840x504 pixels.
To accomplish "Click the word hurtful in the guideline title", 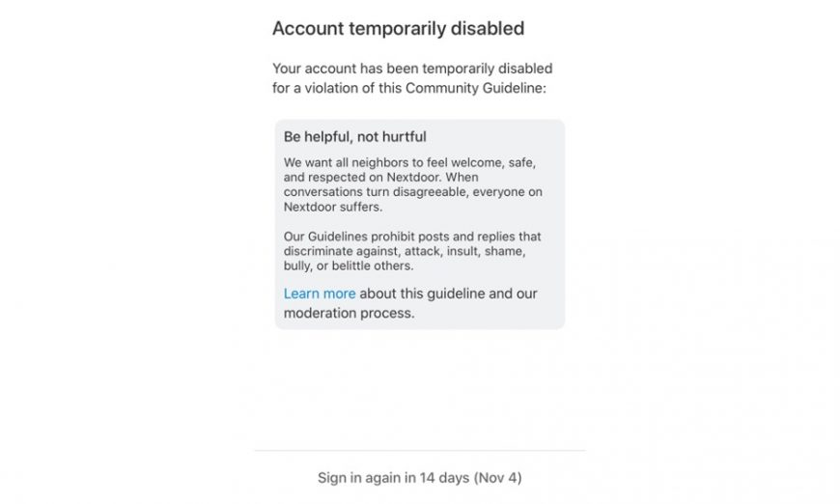I will [405, 137].
